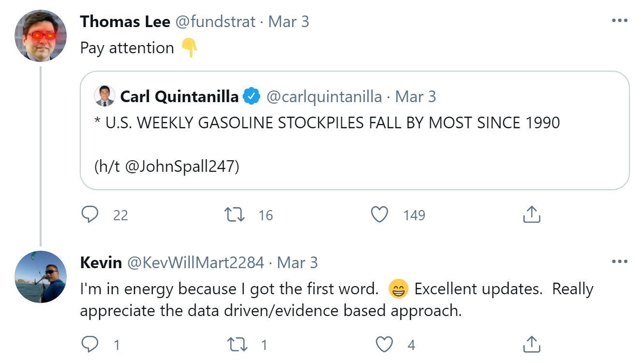Image resolution: width=644 pixels, height=363 pixels.
Task: Open more options on Kevin's tweet
Action: (x=619, y=262)
